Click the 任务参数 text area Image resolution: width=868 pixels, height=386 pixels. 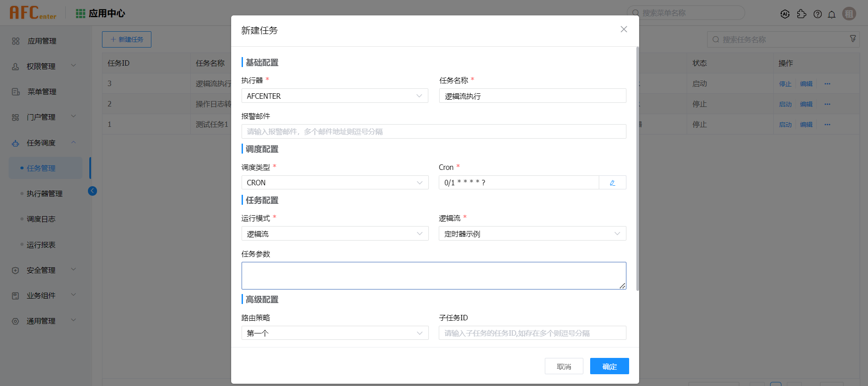coord(433,275)
